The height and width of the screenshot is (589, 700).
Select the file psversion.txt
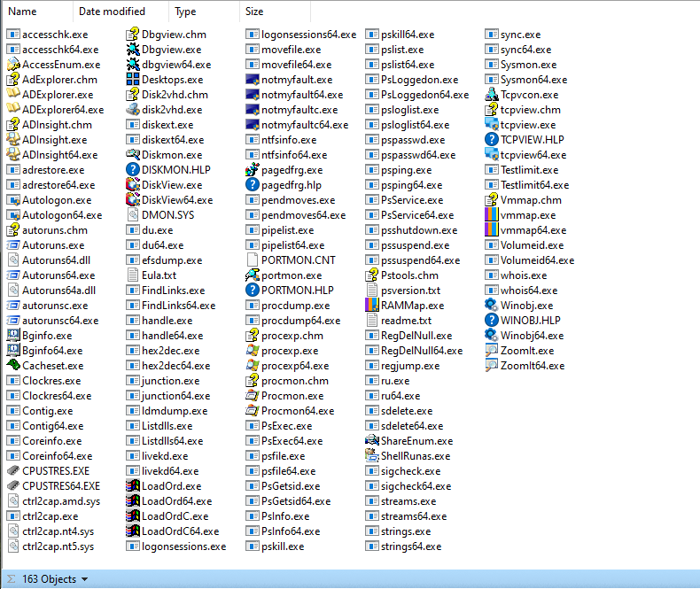[x=402, y=291]
